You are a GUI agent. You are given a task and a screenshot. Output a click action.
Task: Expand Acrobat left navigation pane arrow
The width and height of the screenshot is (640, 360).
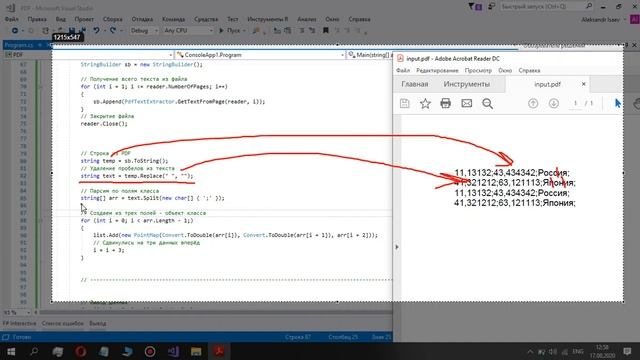point(396,247)
